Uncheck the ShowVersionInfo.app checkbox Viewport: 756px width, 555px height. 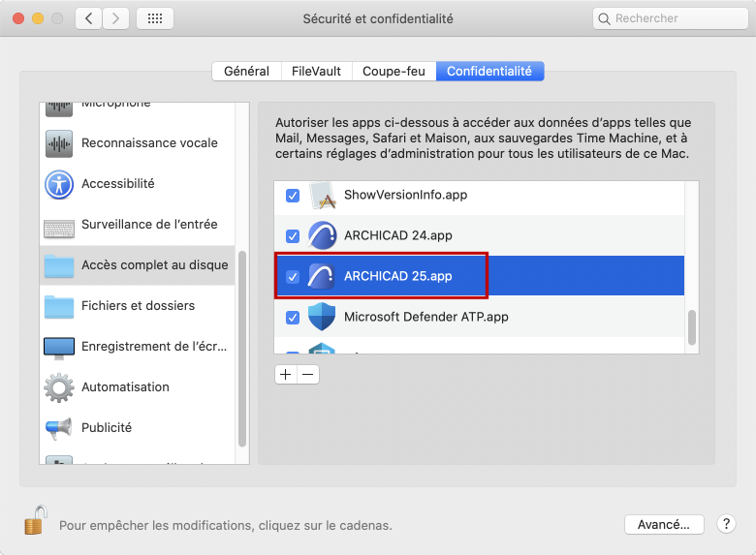tap(293, 196)
